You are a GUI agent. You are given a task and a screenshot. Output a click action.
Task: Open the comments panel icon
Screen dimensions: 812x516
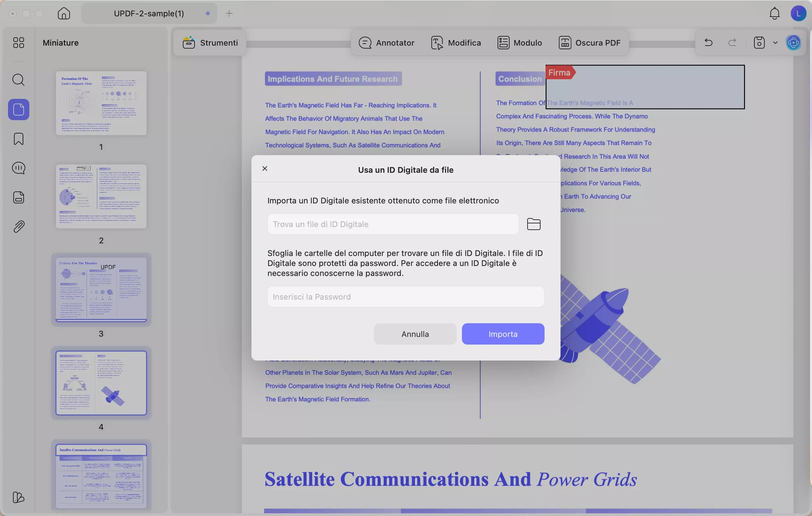(19, 168)
